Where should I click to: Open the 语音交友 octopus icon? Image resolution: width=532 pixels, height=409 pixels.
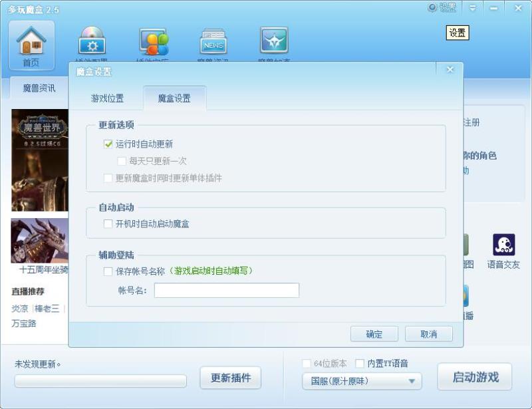point(504,244)
